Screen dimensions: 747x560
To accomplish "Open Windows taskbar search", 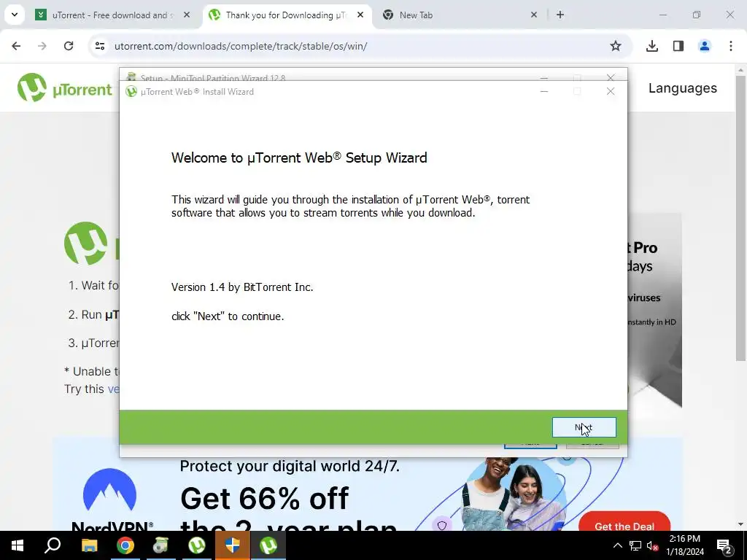I will click(53, 545).
